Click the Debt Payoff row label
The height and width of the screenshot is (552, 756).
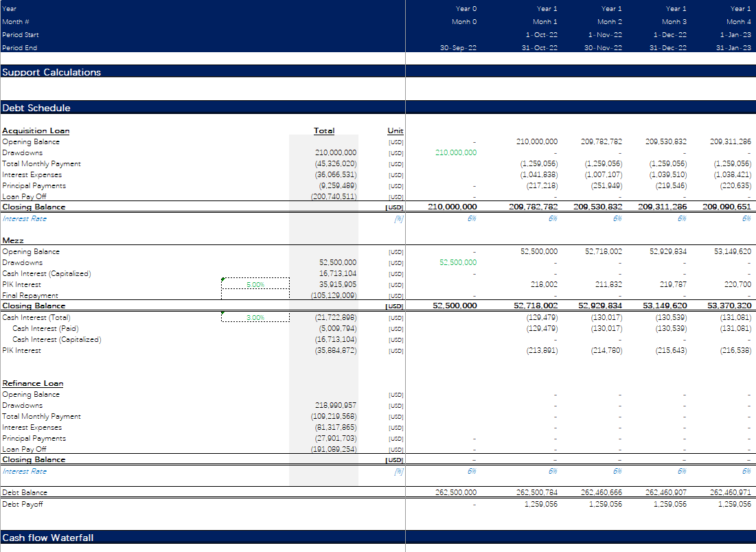22,503
